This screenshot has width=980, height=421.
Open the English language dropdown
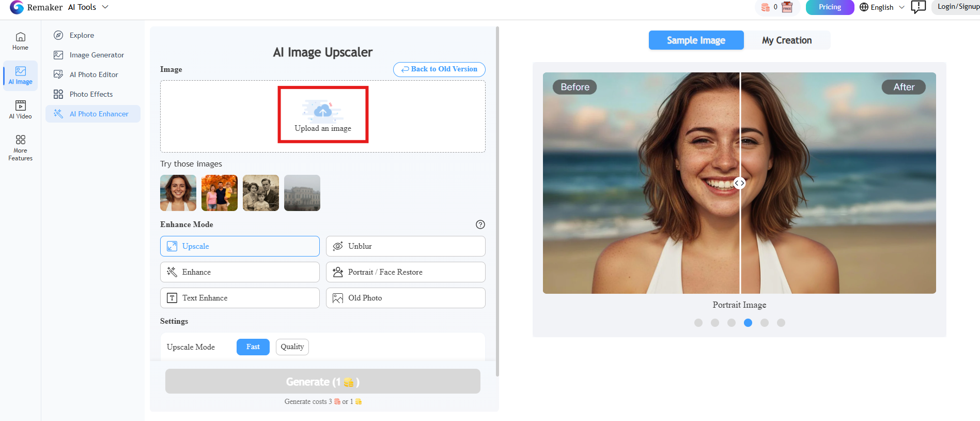pos(882,7)
